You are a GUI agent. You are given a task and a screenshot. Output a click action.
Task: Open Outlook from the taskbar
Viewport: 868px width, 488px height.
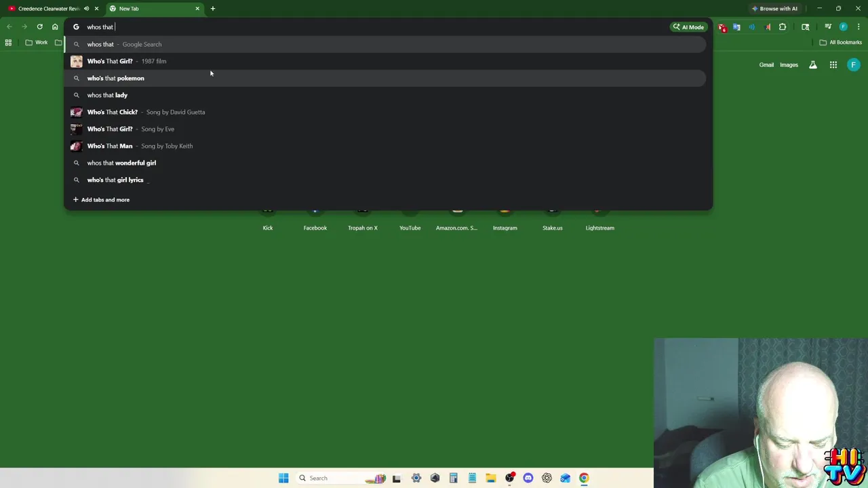[x=566, y=478]
